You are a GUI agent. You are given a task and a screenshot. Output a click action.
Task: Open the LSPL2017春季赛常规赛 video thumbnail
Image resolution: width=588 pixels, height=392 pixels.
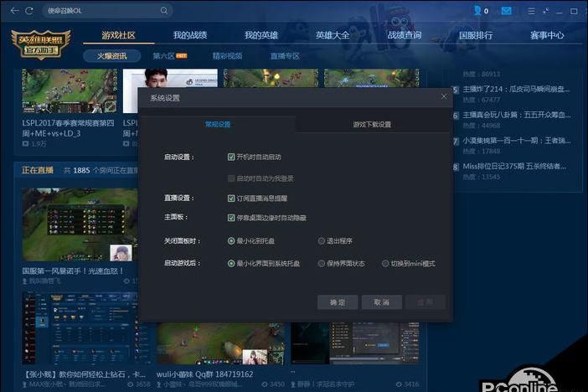point(70,91)
